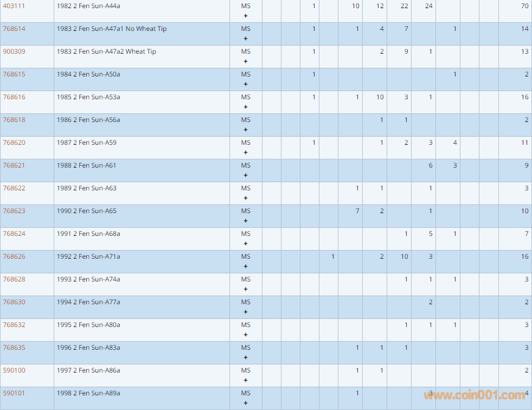532x410 pixels.
Task: Click coin ID 900309 link
Action: 14,52
